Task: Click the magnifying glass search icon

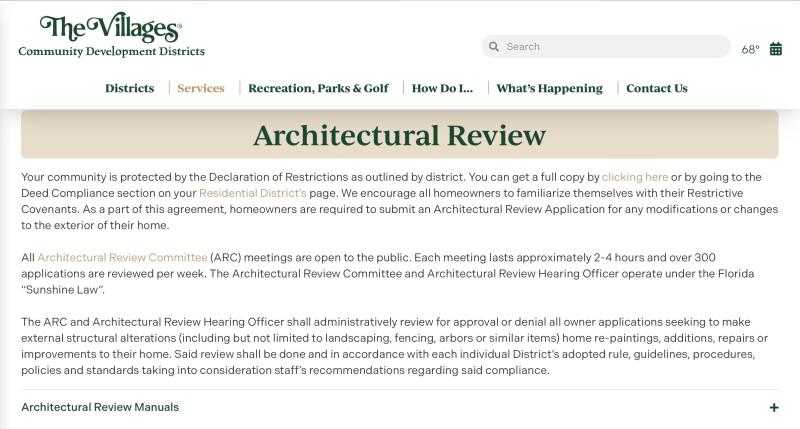Action: (493, 47)
